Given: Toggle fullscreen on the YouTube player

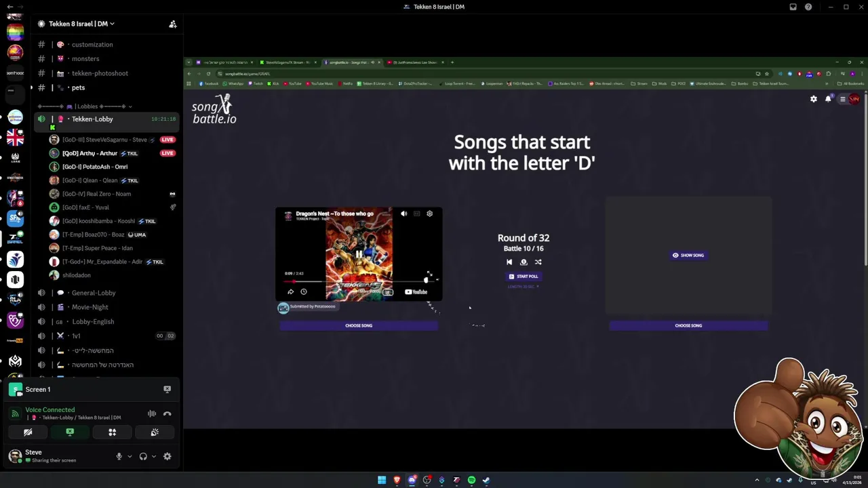Looking at the screenshot, I should pyautogui.click(x=429, y=274).
